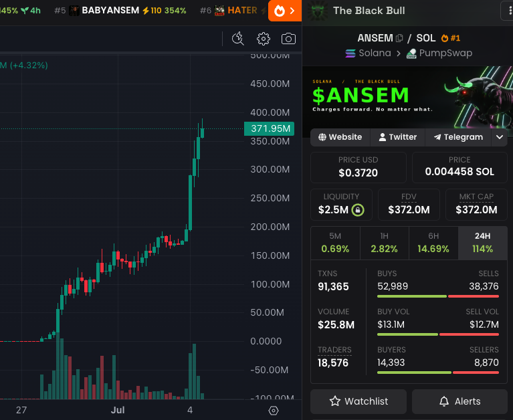Open the Twitter link
The width and height of the screenshot is (513, 420).
[397, 137]
